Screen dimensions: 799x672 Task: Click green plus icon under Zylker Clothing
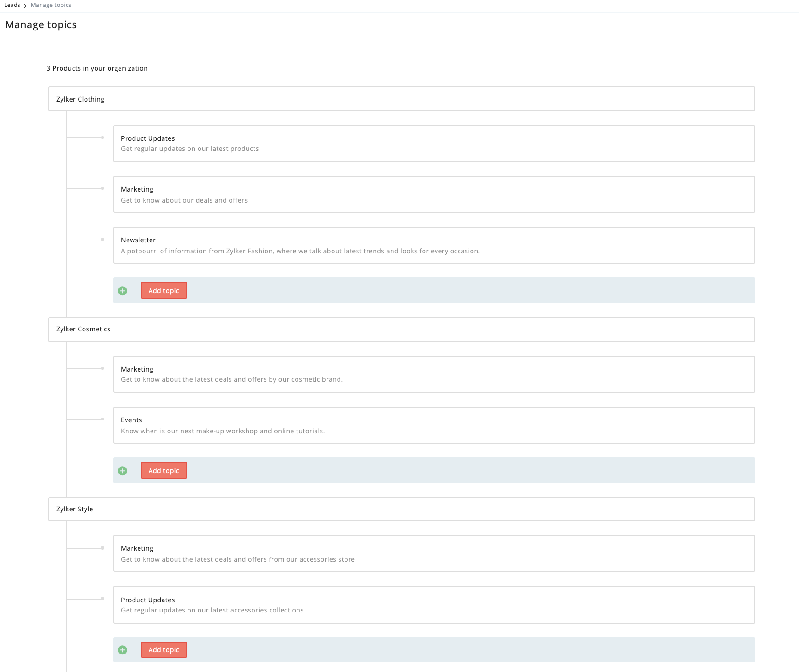coord(122,291)
